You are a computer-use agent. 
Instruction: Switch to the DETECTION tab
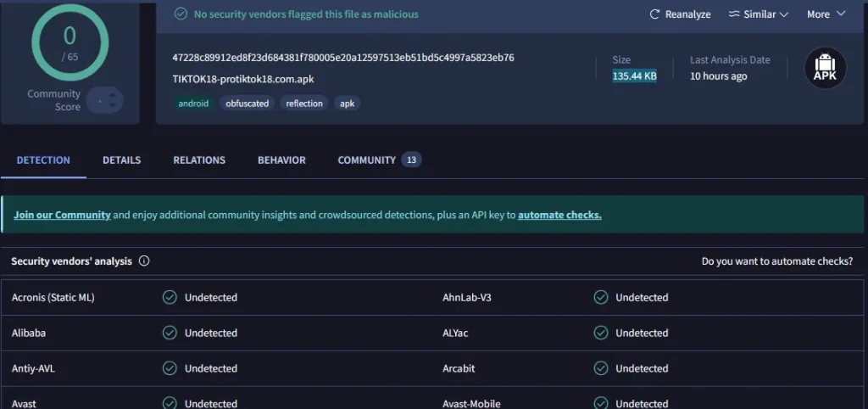[43, 160]
